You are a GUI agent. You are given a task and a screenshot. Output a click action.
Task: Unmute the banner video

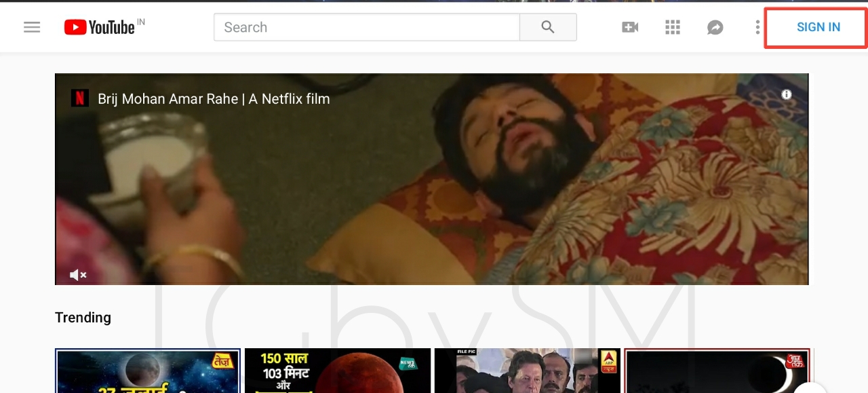pos(78,274)
